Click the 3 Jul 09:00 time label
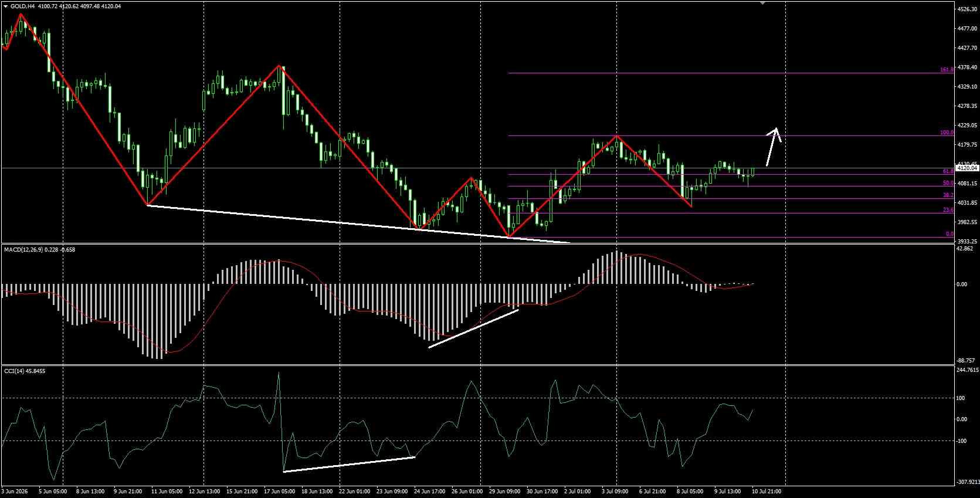The height and width of the screenshot is (498, 980). coord(616,492)
